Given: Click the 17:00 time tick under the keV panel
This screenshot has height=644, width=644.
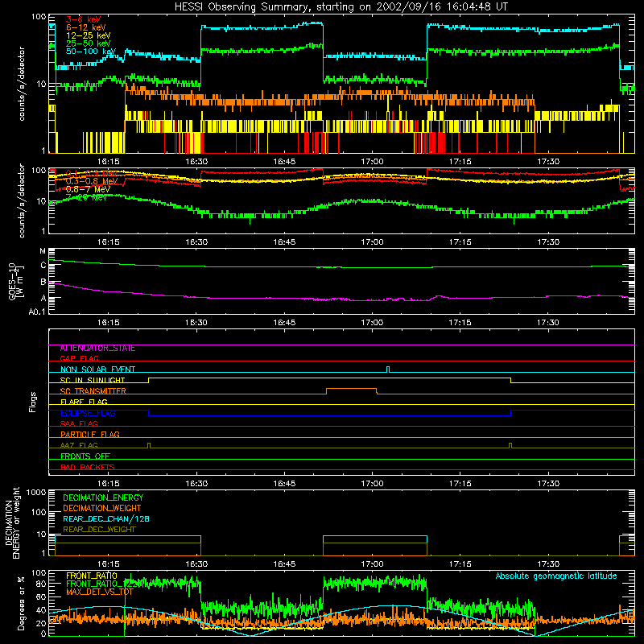Looking at the screenshot, I should pos(372,162).
